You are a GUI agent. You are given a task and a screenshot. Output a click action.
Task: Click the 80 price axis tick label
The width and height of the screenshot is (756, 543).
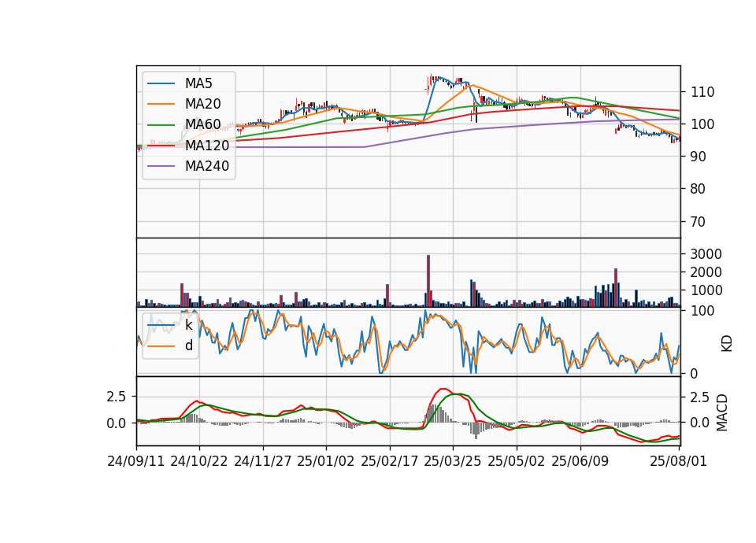[x=699, y=190]
